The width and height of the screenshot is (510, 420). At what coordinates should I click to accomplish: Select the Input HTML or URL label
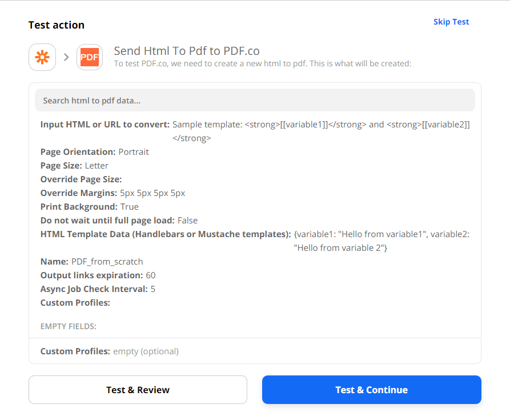[105, 125]
